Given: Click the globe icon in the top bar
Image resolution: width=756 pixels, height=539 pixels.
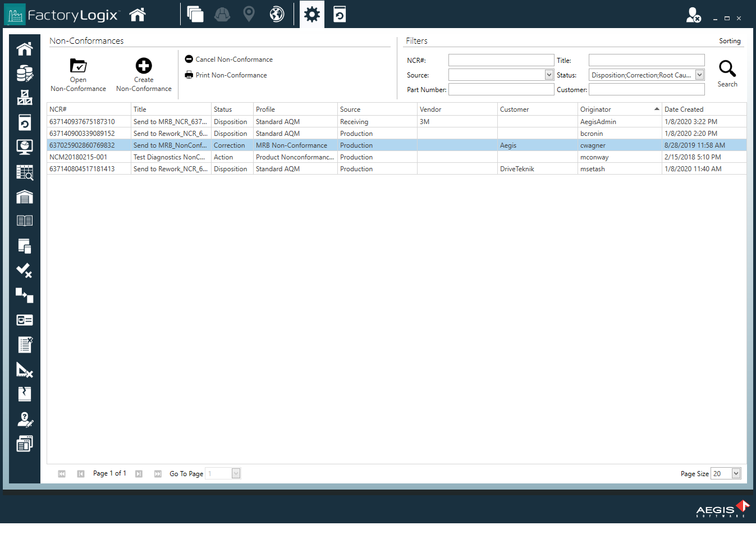Looking at the screenshot, I should [x=276, y=14].
